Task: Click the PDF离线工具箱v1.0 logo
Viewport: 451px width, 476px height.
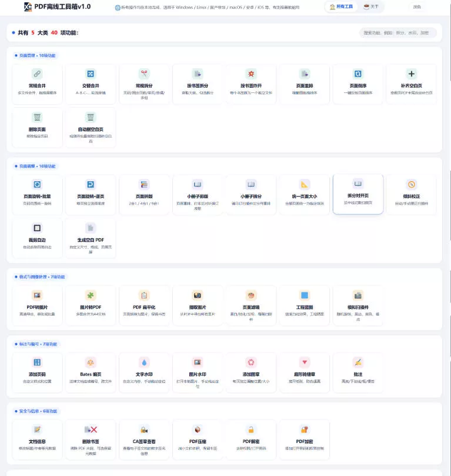Action: pos(57,6)
